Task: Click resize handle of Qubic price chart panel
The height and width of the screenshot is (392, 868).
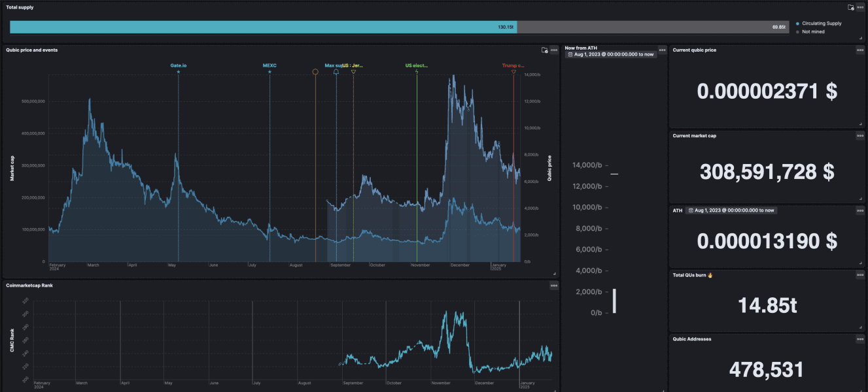Action: (554, 274)
